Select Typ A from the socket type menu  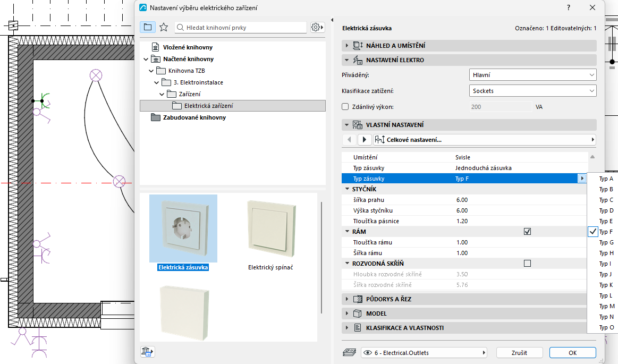(x=606, y=179)
